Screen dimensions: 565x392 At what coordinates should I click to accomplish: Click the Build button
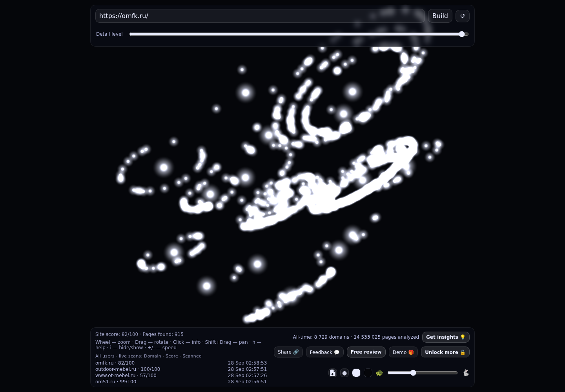pyautogui.click(x=440, y=16)
